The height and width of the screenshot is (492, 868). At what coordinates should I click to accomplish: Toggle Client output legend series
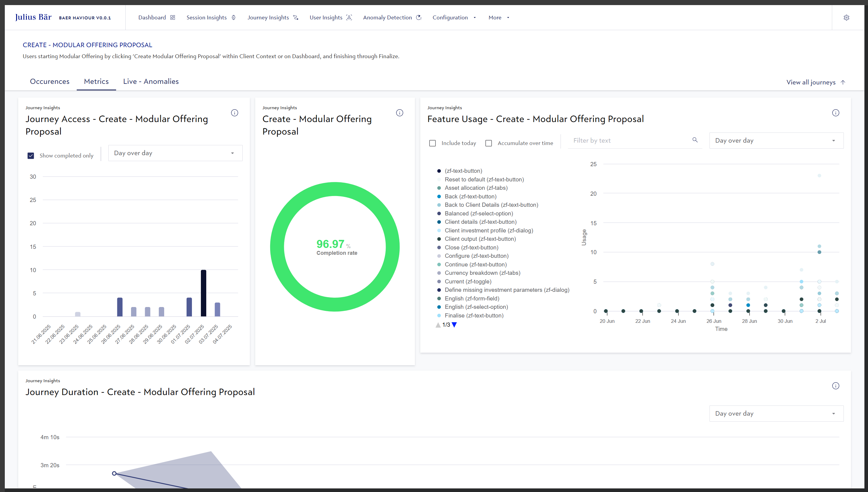[476, 239]
